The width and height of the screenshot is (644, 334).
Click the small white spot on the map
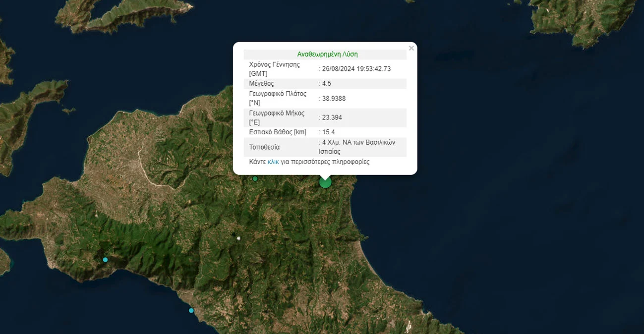pyautogui.click(x=239, y=238)
